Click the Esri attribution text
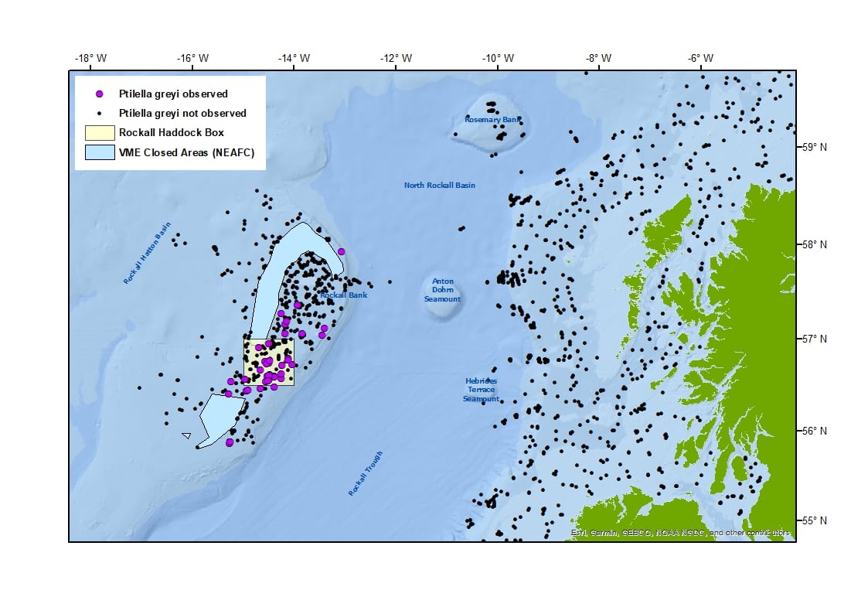Image resolution: width=868 pixels, height=614 pixels. 680,533
